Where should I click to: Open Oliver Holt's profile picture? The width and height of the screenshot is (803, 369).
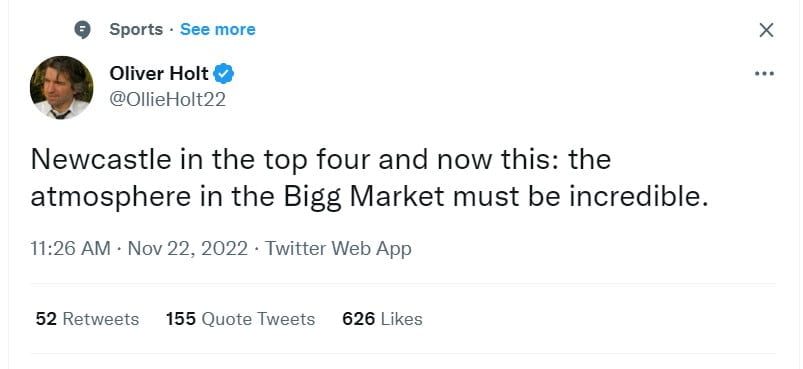(62, 88)
